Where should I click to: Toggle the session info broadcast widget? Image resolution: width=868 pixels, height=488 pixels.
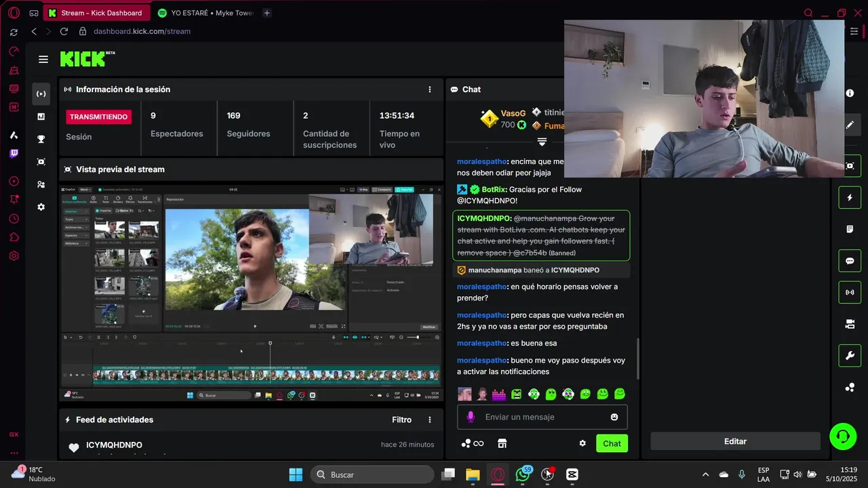[850, 292]
